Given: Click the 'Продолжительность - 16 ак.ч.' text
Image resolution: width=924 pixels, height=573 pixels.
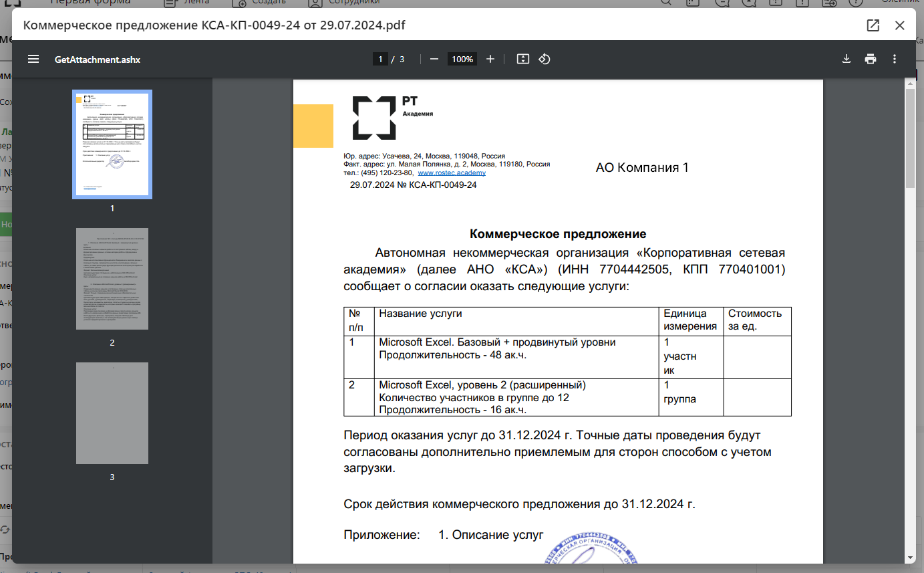Looking at the screenshot, I should coord(453,410).
